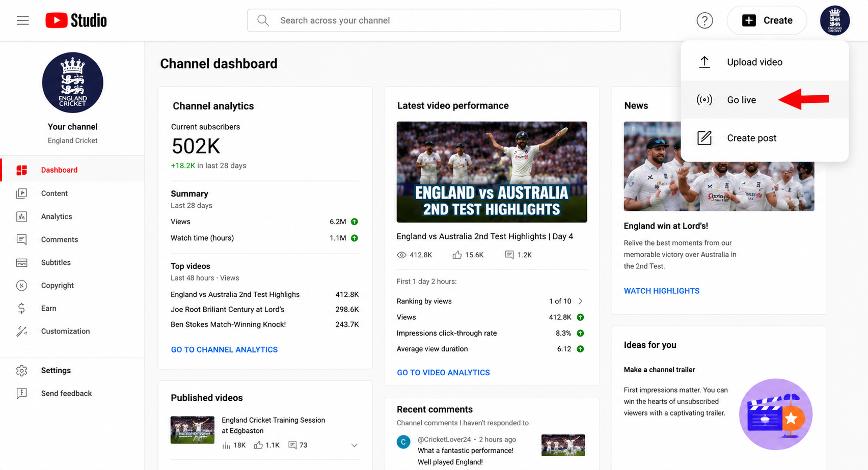Open the account avatar menu
This screenshot has height=470, width=868.
pos(834,20)
